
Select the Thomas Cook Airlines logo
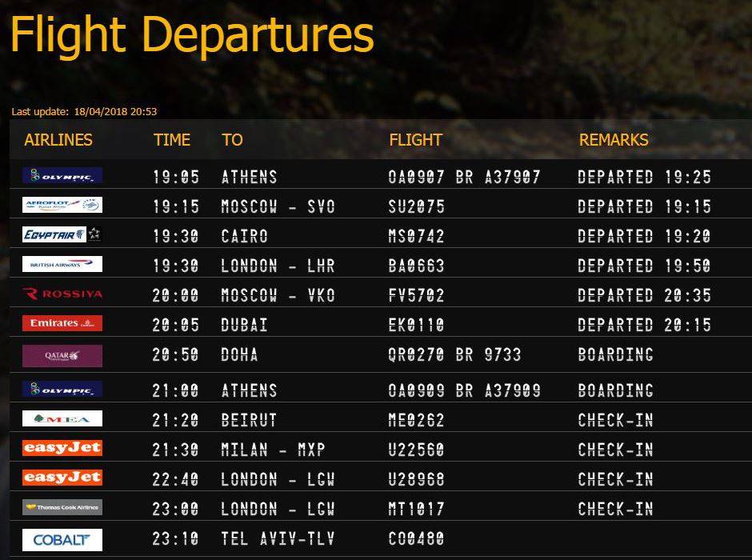click(62, 507)
